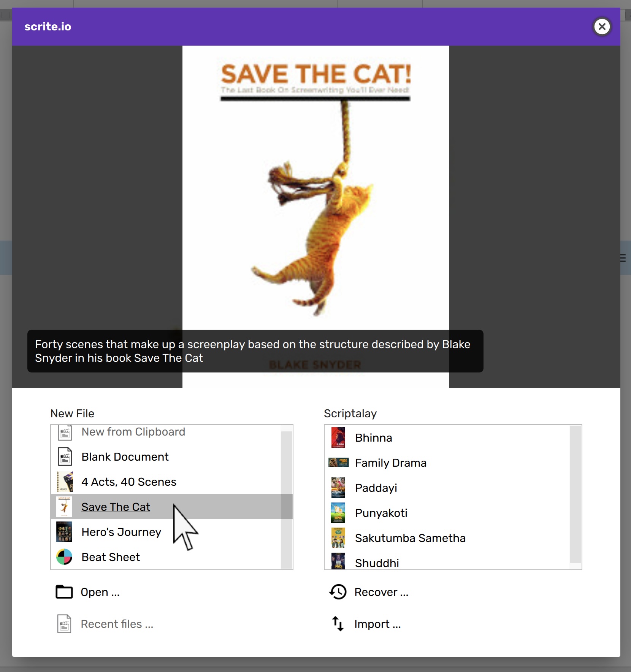Select Paddayi from the Scriptalay list
631x672 pixels.
pyautogui.click(x=376, y=488)
